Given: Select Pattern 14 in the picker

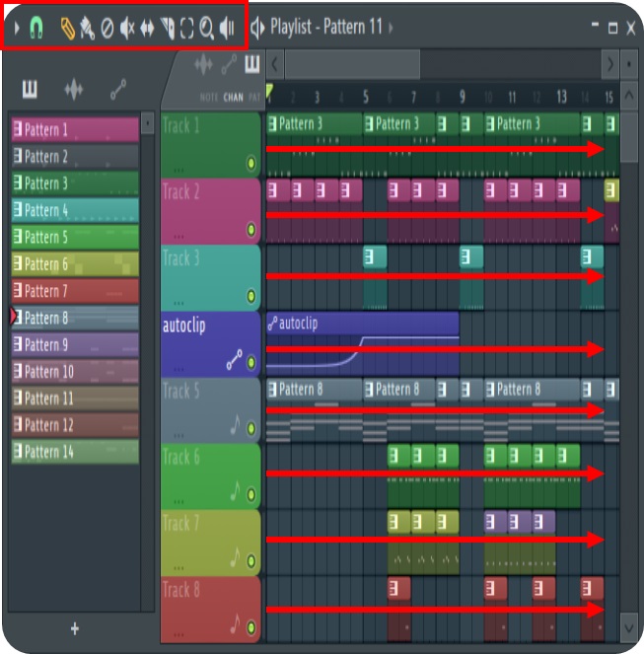Looking at the screenshot, I should click(x=75, y=452).
